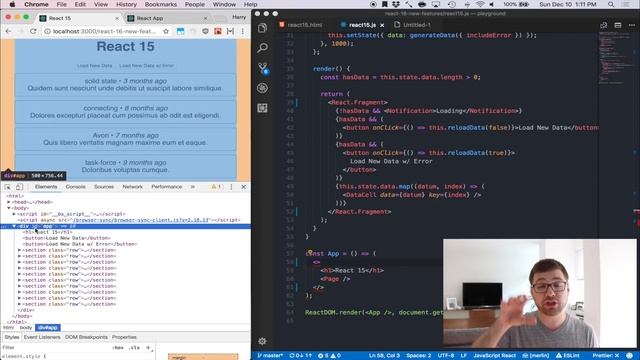Open Event Listeners pane tab
This screenshot has width=640, height=360.
[42, 337]
